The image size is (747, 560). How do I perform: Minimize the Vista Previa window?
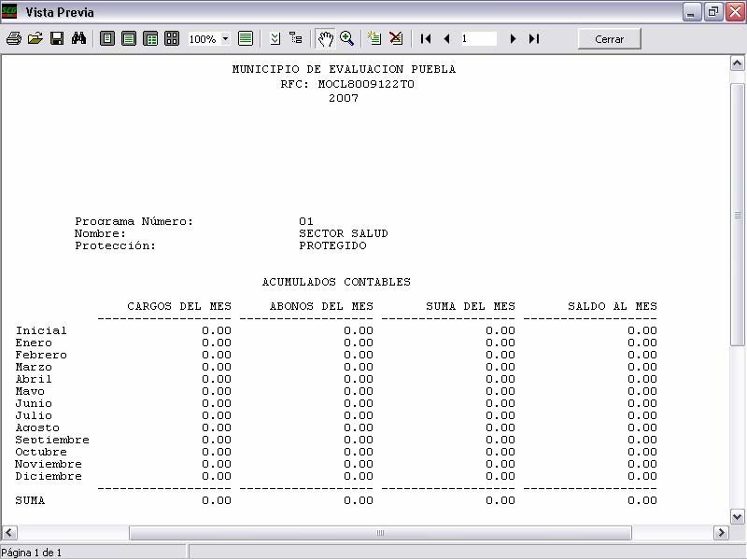click(x=691, y=12)
